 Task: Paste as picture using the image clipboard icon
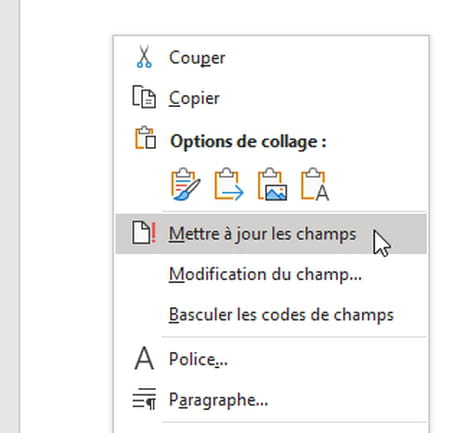[272, 184]
